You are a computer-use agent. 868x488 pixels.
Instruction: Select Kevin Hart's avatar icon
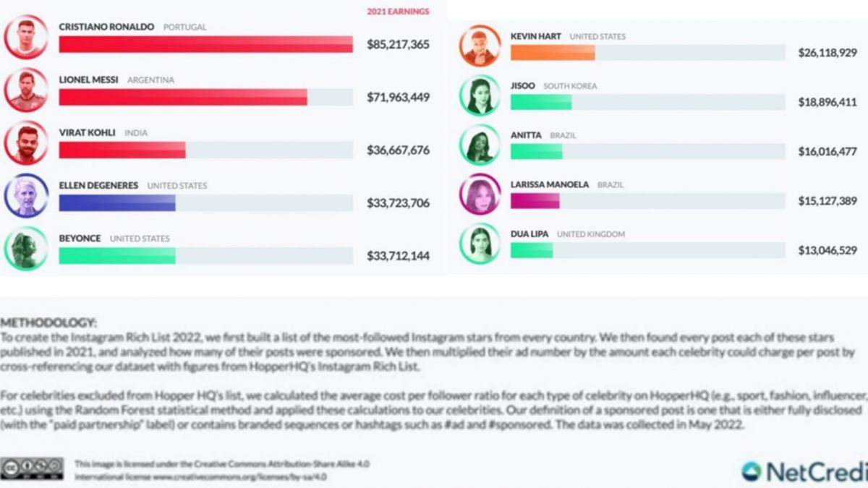coord(480,46)
